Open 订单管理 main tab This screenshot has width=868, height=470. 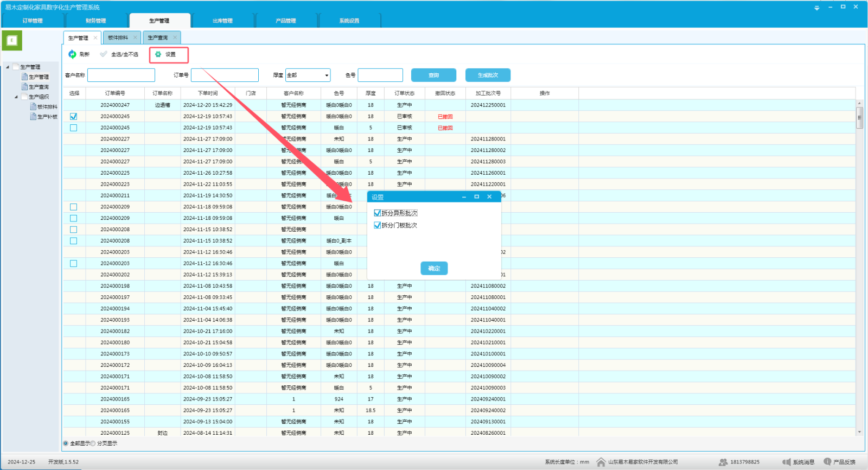pyautogui.click(x=33, y=21)
